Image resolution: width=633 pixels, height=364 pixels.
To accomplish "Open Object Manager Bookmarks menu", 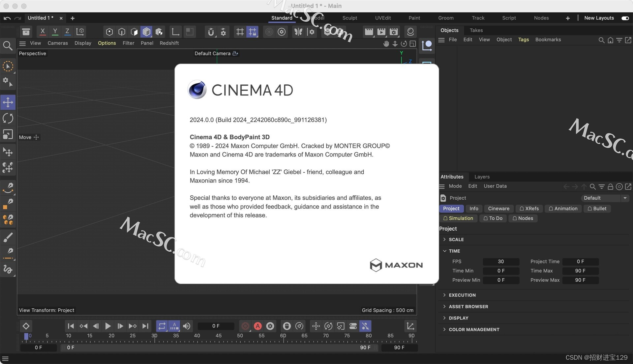I will click(x=548, y=40).
